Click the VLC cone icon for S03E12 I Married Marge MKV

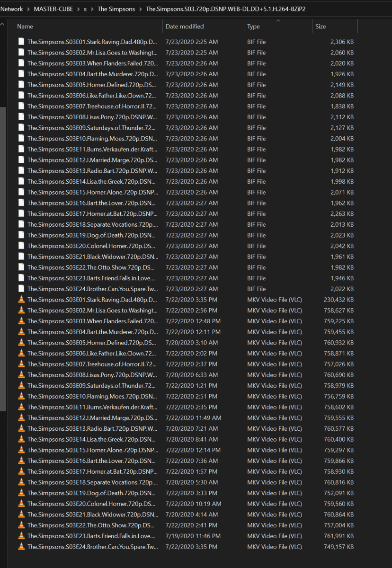pos(21,417)
